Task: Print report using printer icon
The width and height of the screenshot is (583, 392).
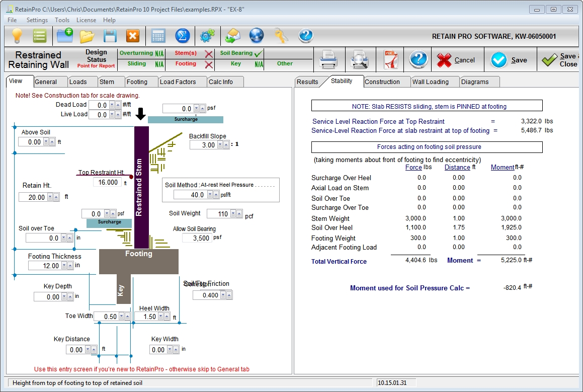Action: pyautogui.click(x=328, y=59)
